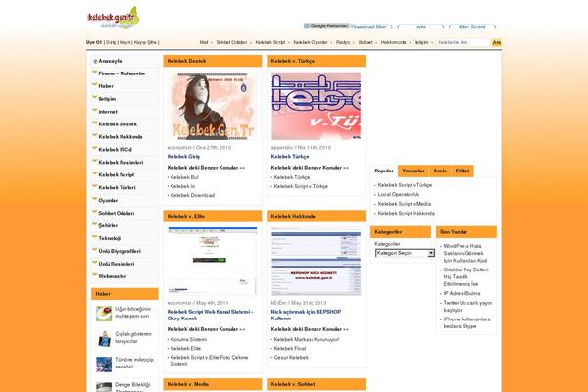Open iPhone kullananlara bedava Skype post
Viewport: 588px width, 392px height.
click(466, 323)
